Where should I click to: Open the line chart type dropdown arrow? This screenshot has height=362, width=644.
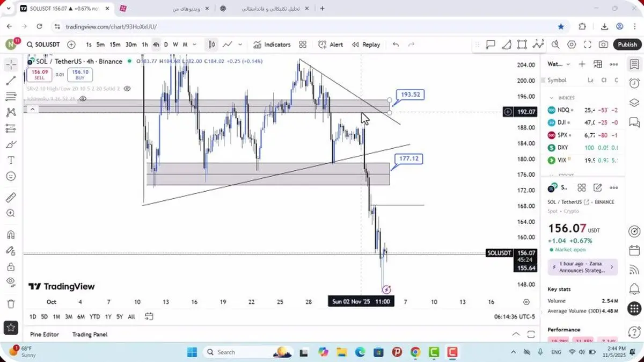tap(240, 45)
